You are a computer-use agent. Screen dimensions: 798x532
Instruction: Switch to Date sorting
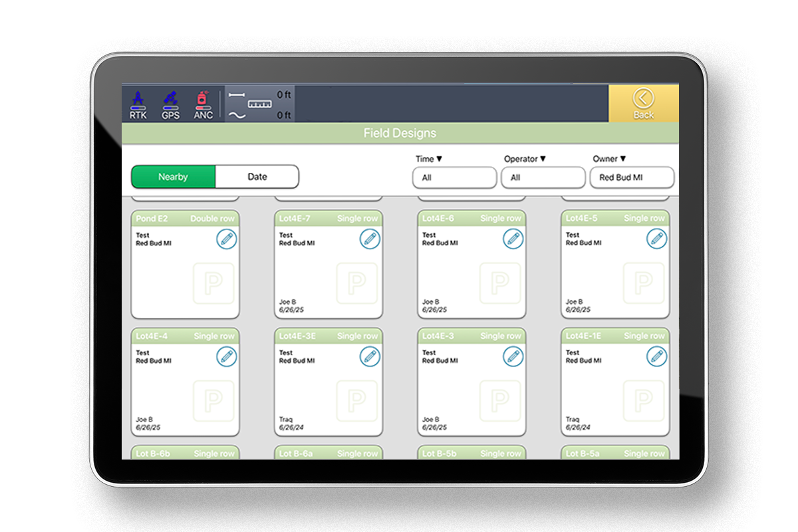point(257,177)
